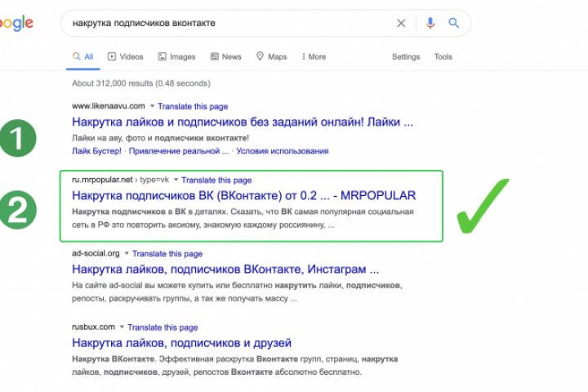Open Google search Settings
The width and height of the screenshot is (588, 392).
click(406, 57)
